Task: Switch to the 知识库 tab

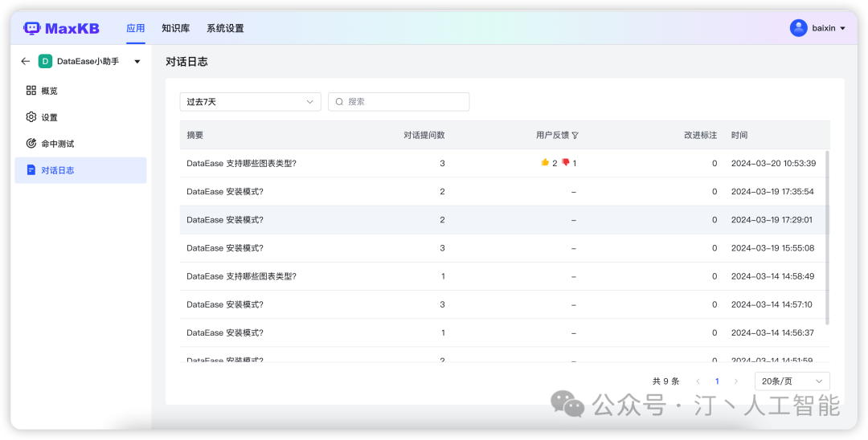Action: coord(175,28)
